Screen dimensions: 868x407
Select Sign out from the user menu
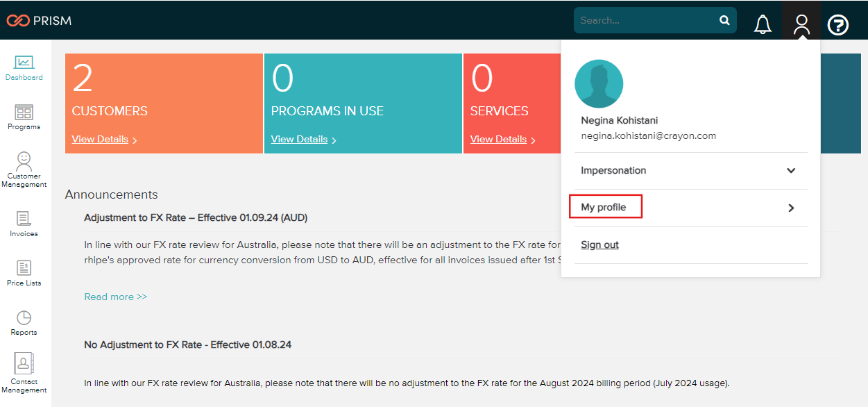tap(599, 244)
